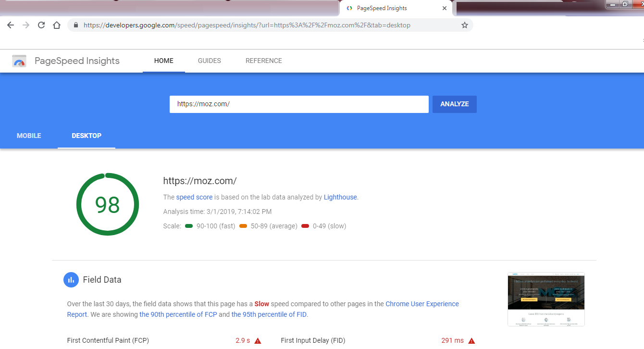644x349 pixels.
Task: Click the orange '50-89 (average)' scale legend
Action: click(268, 226)
